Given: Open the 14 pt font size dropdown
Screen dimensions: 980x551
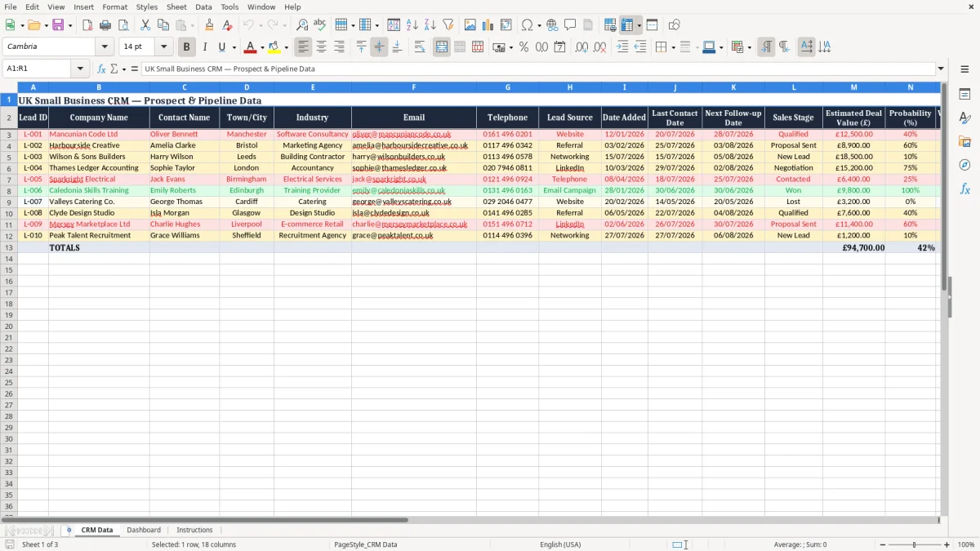Looking at the screenshot, I should coord(163,47).
